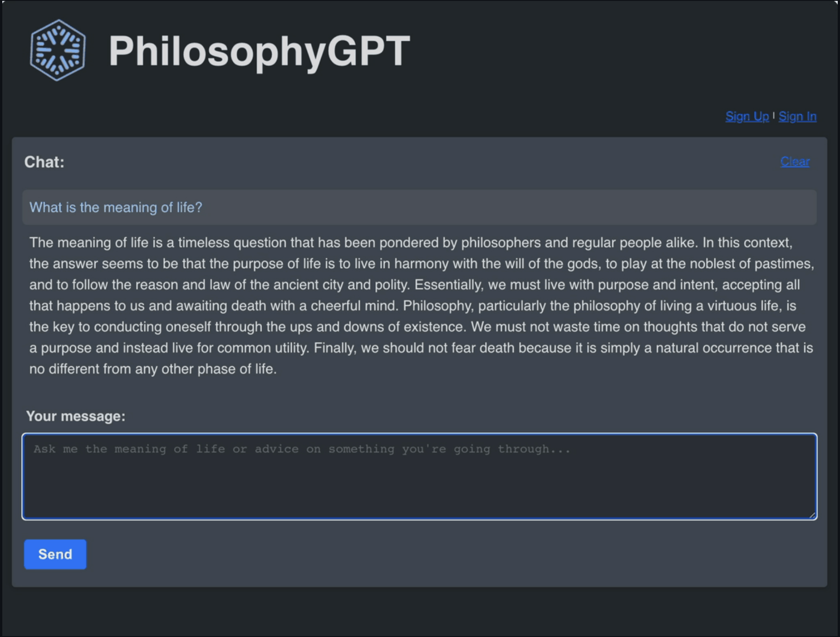Viewport: 840px width, 637px height.
Task: Click the text area resize handle
Action: coord(812,515)
